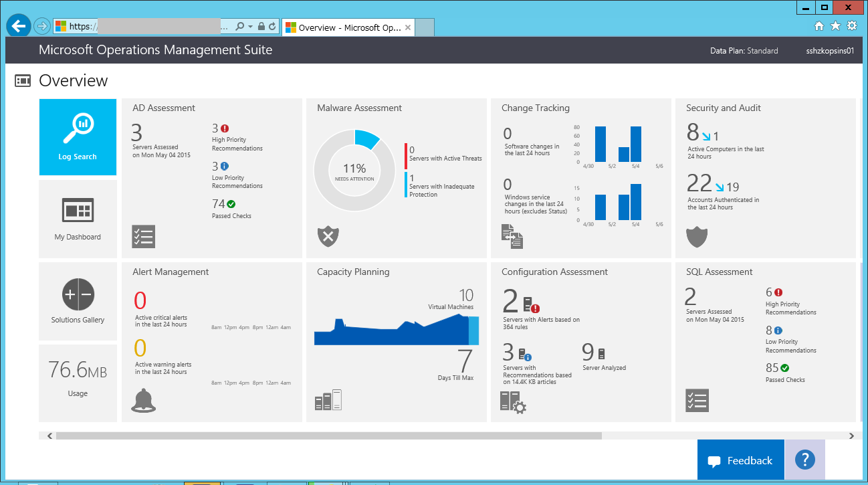868x485 pixels.
Task: Click the gear icon in Configuration Assessment
Action: [512, 401]
